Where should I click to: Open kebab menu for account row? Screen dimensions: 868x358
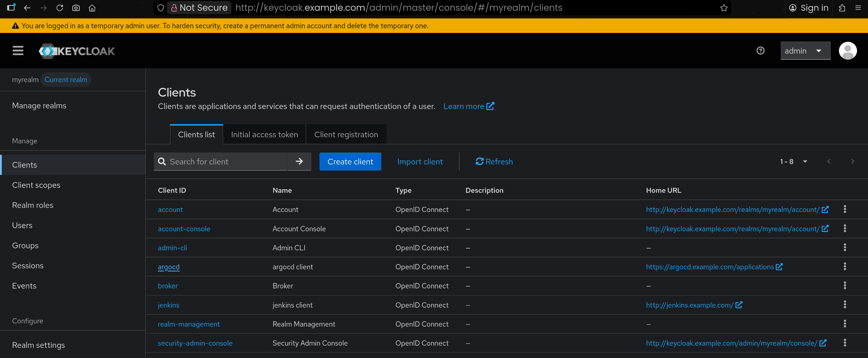[x=845, y=209]
